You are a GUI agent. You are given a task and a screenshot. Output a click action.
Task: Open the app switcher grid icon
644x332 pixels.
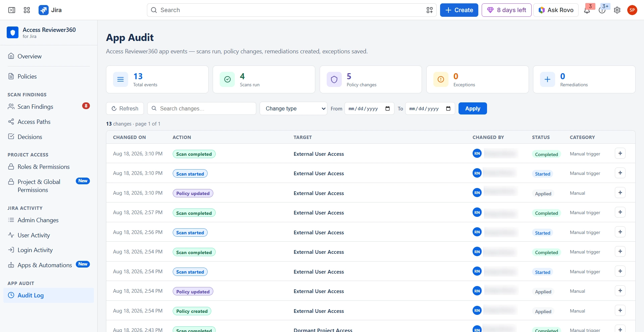(x=27, y=10)
